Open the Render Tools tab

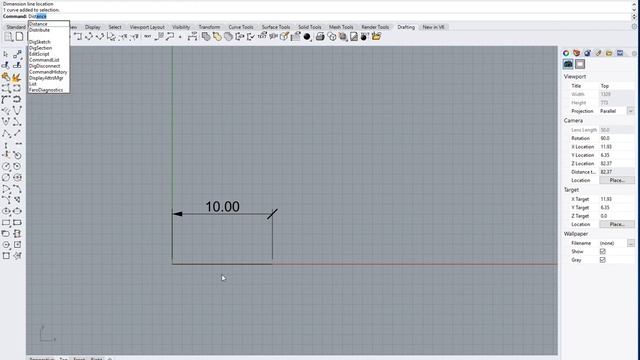tap(375, 27)
